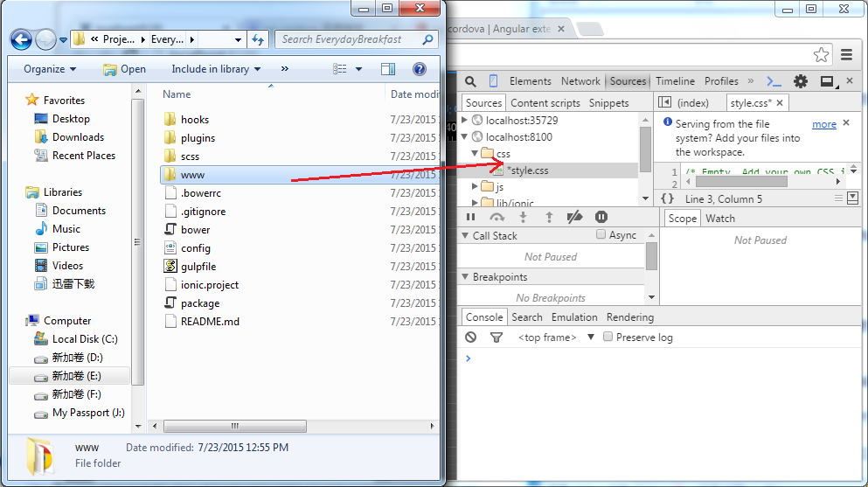
Task: Click the console filter funnel icon
Action: (496, 337)
